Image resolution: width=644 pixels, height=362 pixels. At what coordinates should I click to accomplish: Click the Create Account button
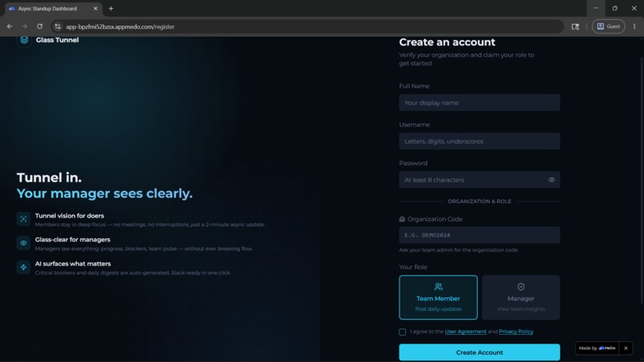[x=479, y=352]
